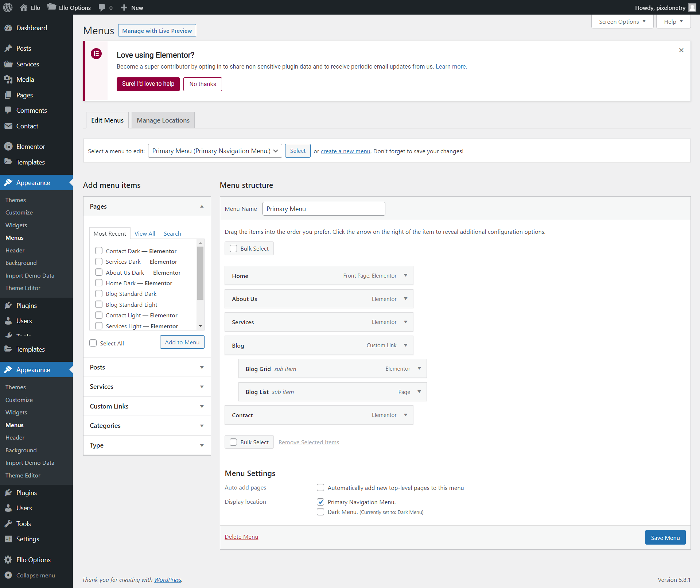Open the Media library icon

(x=8, y=80)
